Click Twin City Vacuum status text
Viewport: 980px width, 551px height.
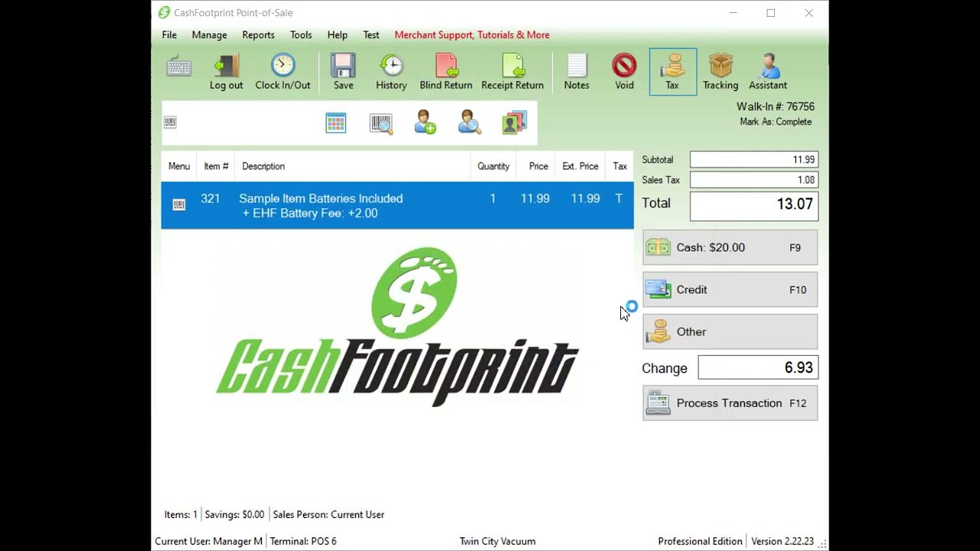pos(498,541)
